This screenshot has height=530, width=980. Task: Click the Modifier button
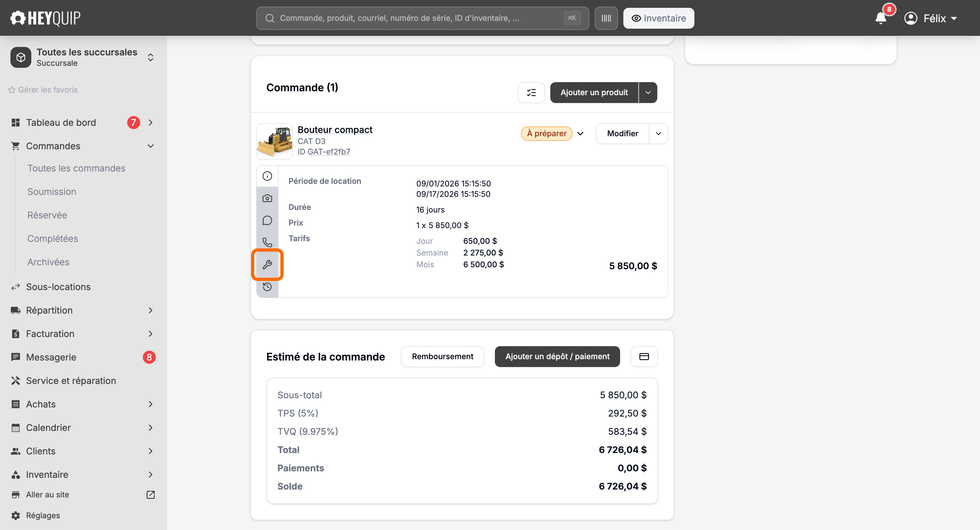click(x=622, y=134)
